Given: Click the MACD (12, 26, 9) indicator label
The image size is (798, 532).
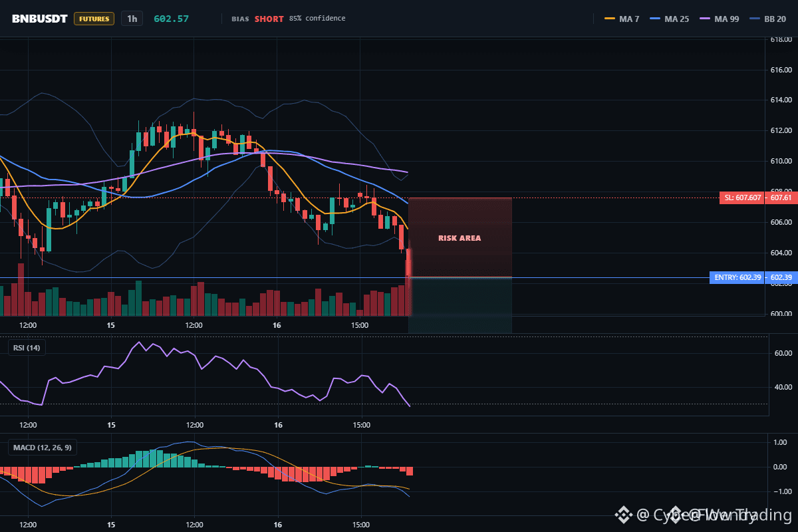Looking at the screenshot, I should point(42,448).
